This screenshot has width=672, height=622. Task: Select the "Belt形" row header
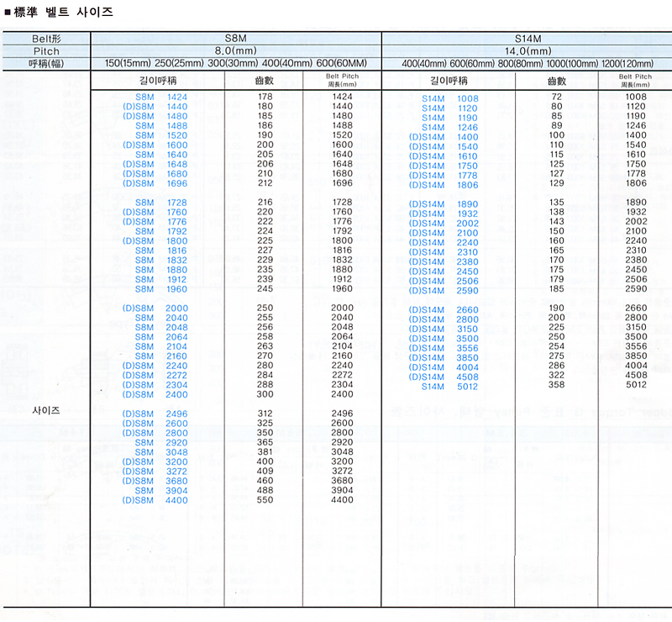point(46,39)
